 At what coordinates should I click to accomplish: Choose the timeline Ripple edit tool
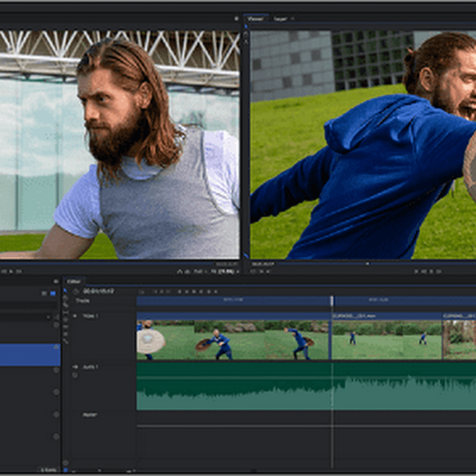(x=65, y=327)
